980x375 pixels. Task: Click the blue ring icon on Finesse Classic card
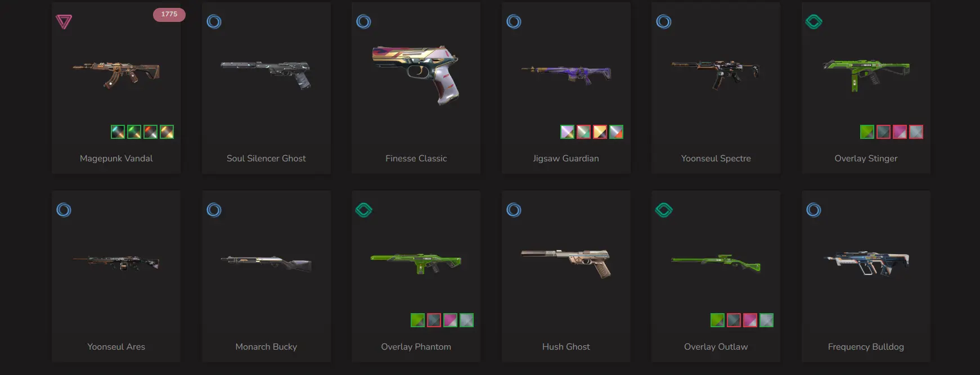click(363, 22)
